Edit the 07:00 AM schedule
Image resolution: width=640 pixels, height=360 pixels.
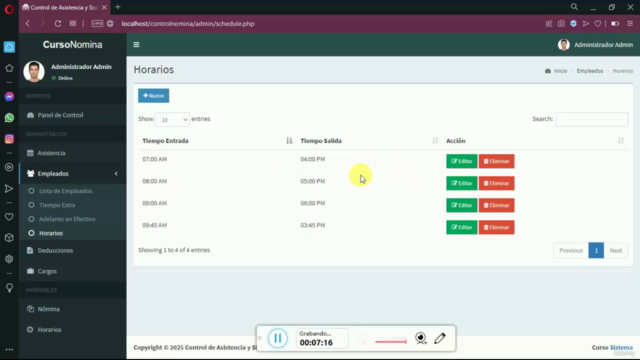coord(462,161)
